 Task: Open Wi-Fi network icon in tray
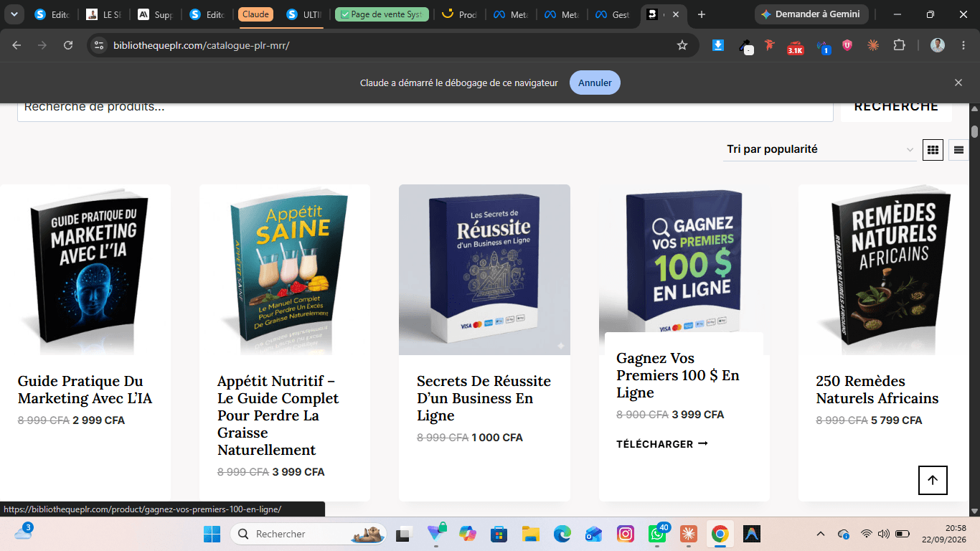pos(867,534)
